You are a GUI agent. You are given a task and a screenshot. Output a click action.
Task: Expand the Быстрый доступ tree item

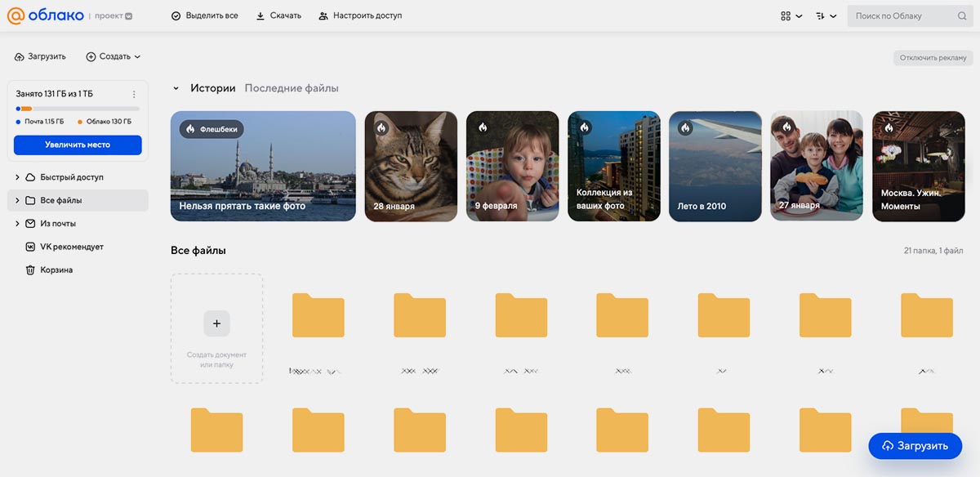[18, 177]
